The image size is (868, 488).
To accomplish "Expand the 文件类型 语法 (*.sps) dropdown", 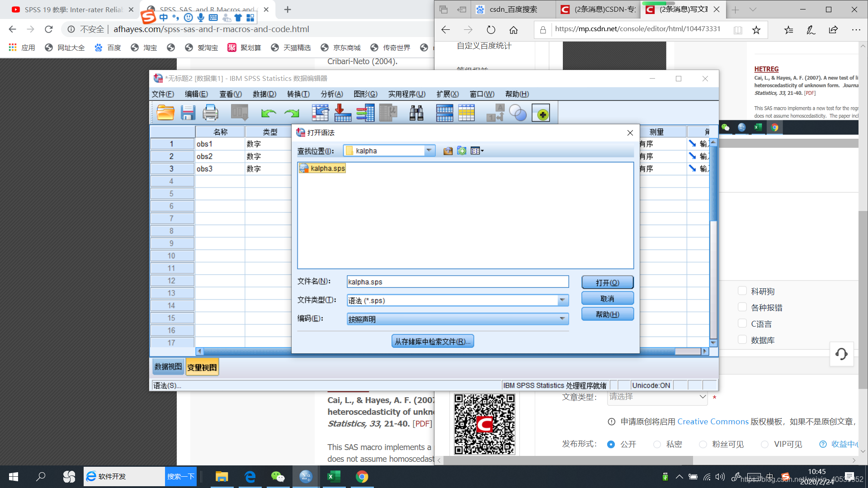I will point(562,300).
